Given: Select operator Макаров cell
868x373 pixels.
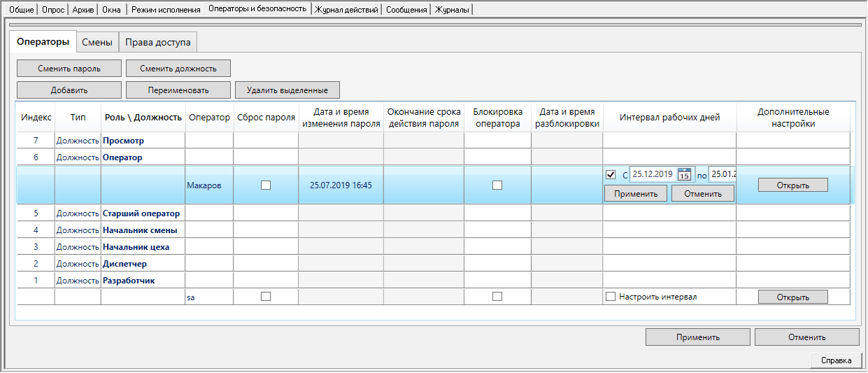Looking at the screenshot, I should click(209, 185).
